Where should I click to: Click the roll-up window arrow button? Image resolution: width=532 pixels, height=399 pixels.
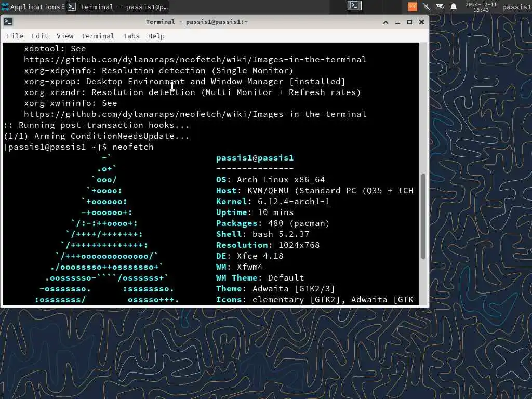pyautogui.click(x=386, y=22)
